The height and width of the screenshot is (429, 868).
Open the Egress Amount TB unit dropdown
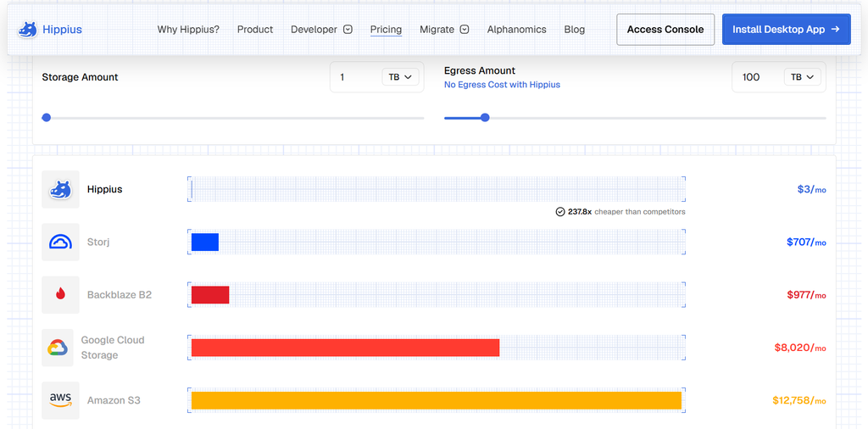(x=802, y=77)
